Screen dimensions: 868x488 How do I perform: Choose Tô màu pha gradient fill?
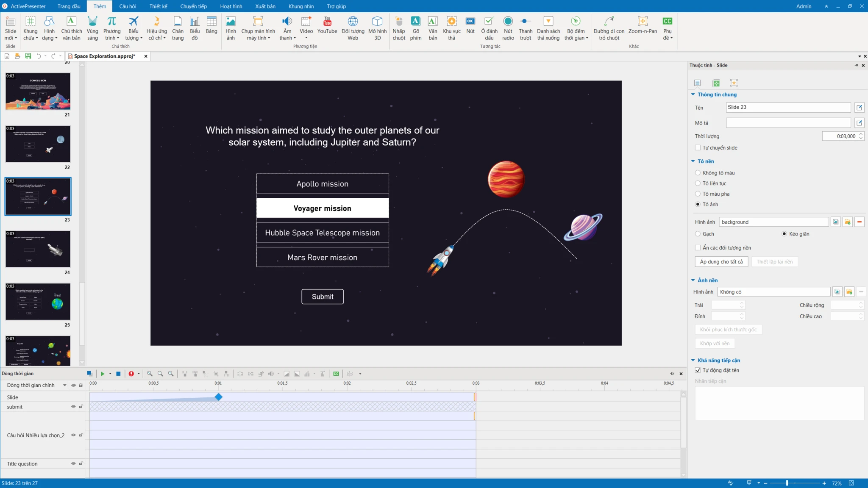(x=698, y=194)
